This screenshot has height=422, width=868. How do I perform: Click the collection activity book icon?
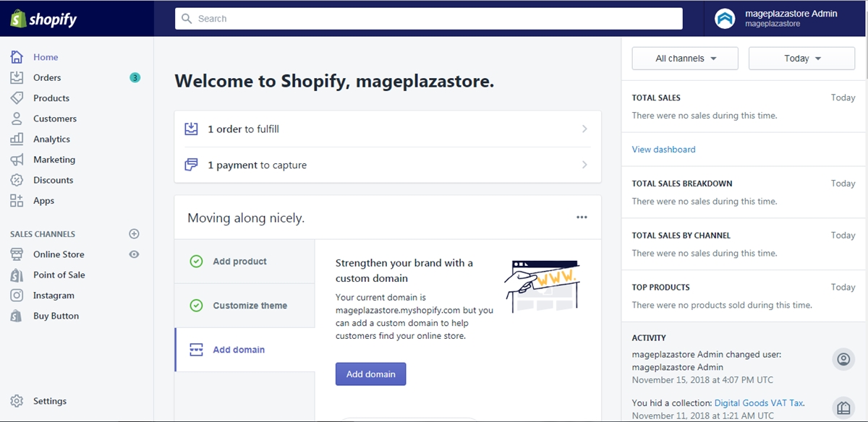pyautogui.click(x=843, y=407)
